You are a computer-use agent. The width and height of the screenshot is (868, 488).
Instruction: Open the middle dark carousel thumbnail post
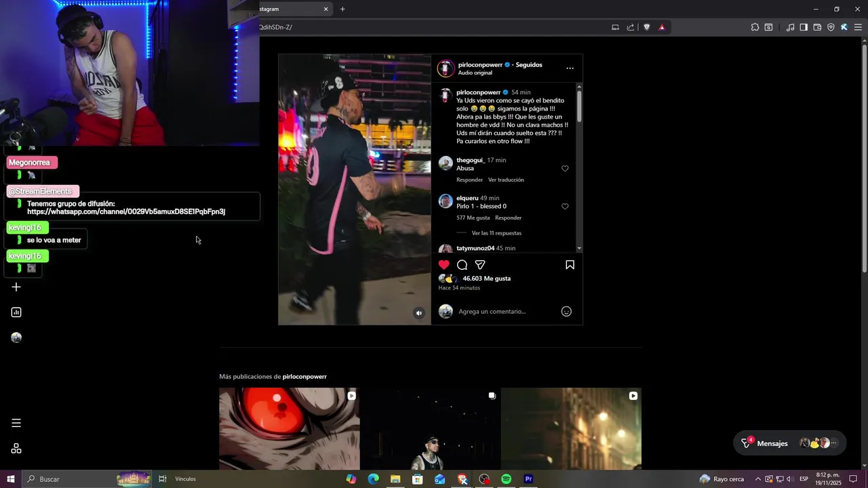pos(431,428)
